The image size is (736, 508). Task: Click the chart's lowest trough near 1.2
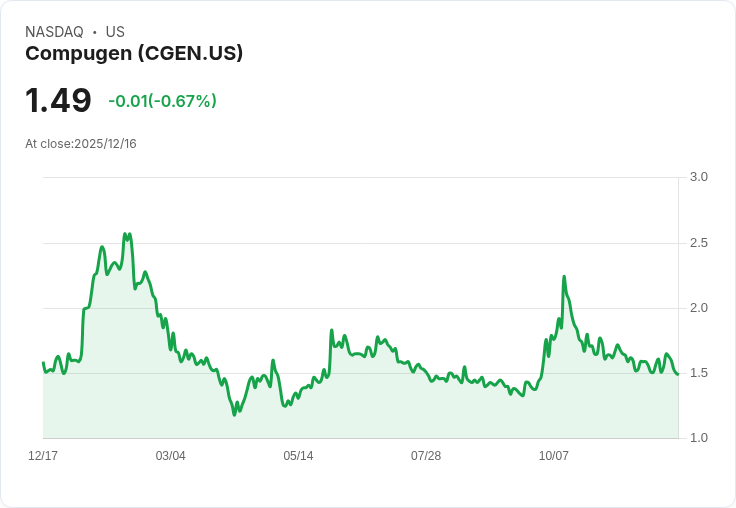[234, 415]
